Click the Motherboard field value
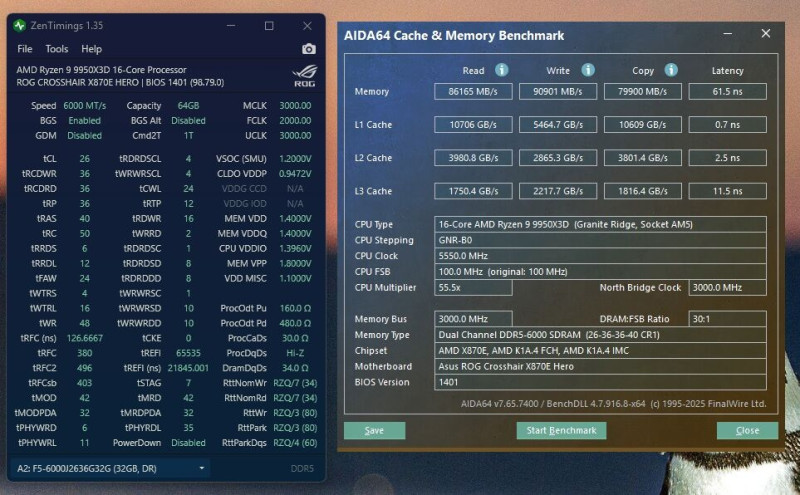 (x=601, y=366)
